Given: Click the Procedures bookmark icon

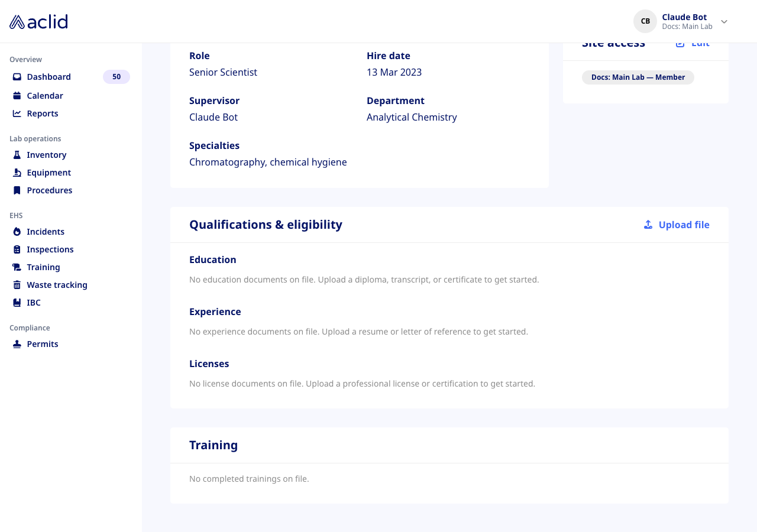Looking at the screenshot, I should tap(17, 190).
